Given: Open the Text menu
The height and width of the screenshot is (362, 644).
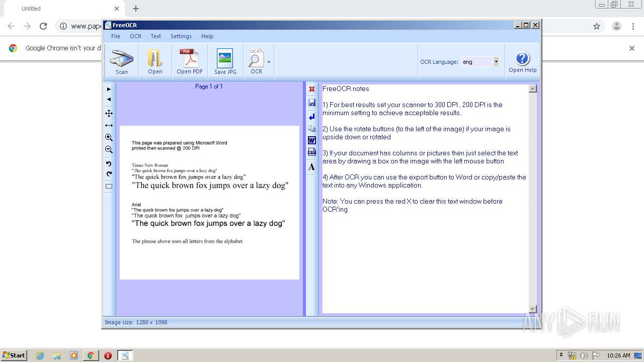Looking at the screenshot, I should [x=156, y=36].
